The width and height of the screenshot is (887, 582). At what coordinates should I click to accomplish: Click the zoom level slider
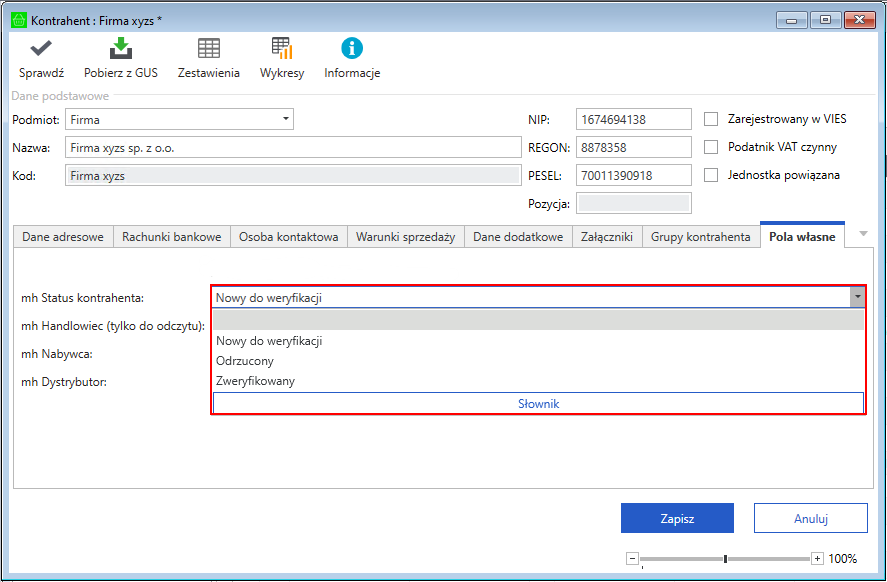coord(726,559)
